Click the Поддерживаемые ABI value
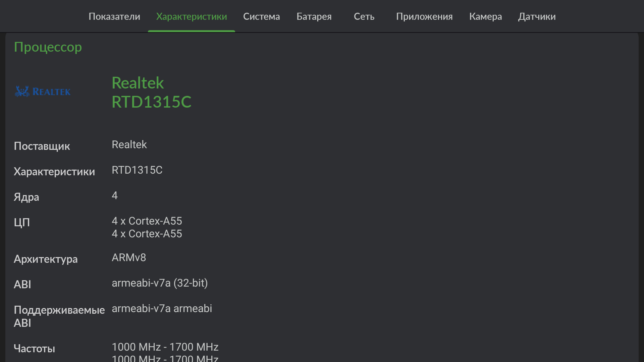The image size is (644, 362). coord(162,308)
